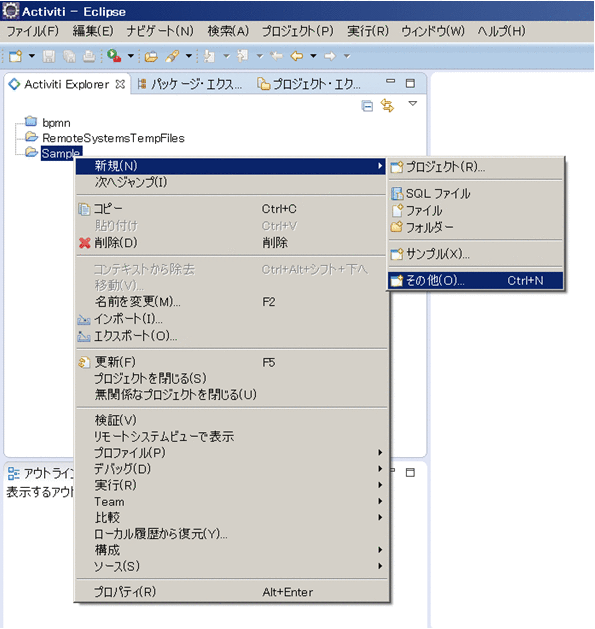
Task: Choose 名前を変更(M)... in context menu
Action: 231,301
